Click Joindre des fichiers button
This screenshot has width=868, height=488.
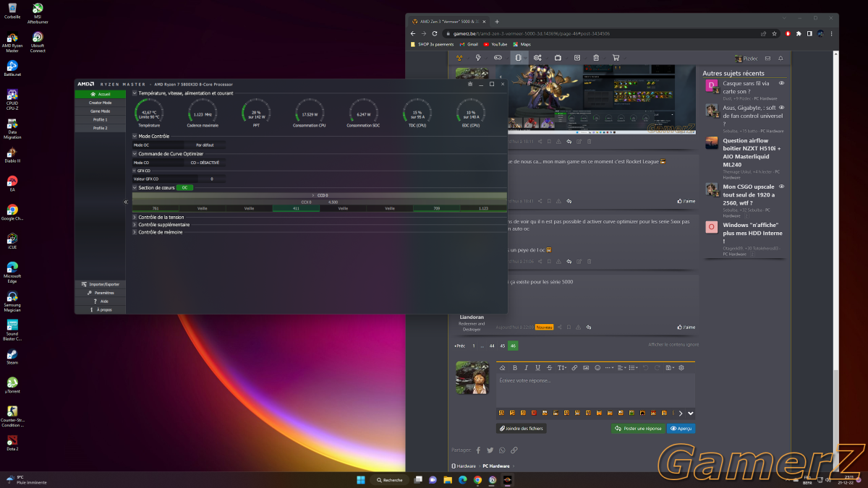click(521, 428)
